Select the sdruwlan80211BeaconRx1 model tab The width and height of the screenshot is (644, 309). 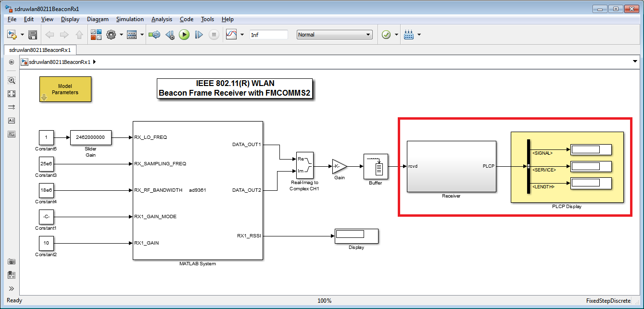pyautogui.click(x=40, y=49)
